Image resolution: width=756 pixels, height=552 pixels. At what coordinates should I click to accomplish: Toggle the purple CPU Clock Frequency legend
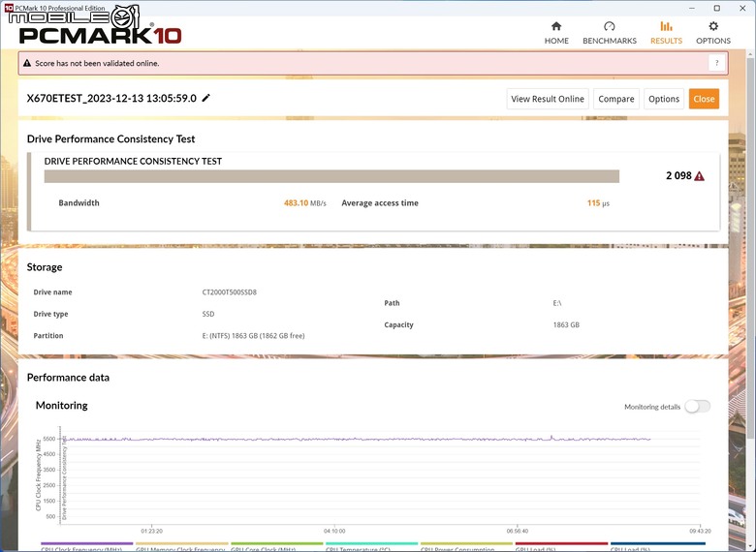pyautogui.click(x=87, y=546)
